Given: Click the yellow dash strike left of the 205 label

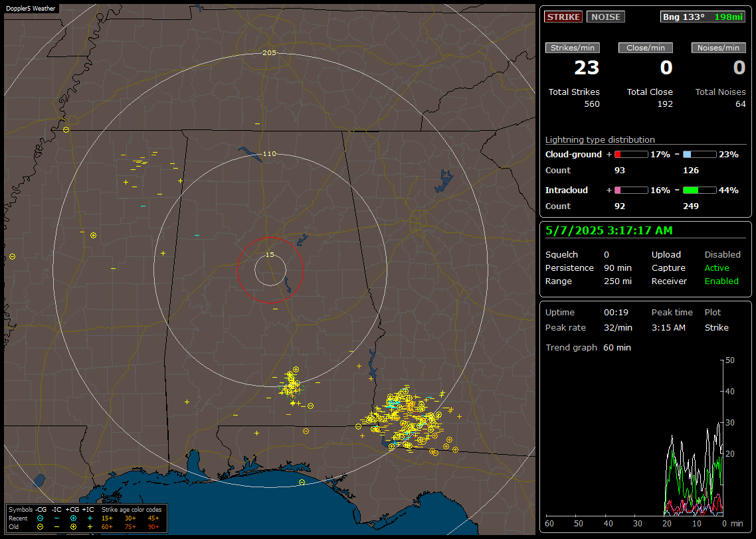Looking at the screenshot, I should click(x=258, y=123).
